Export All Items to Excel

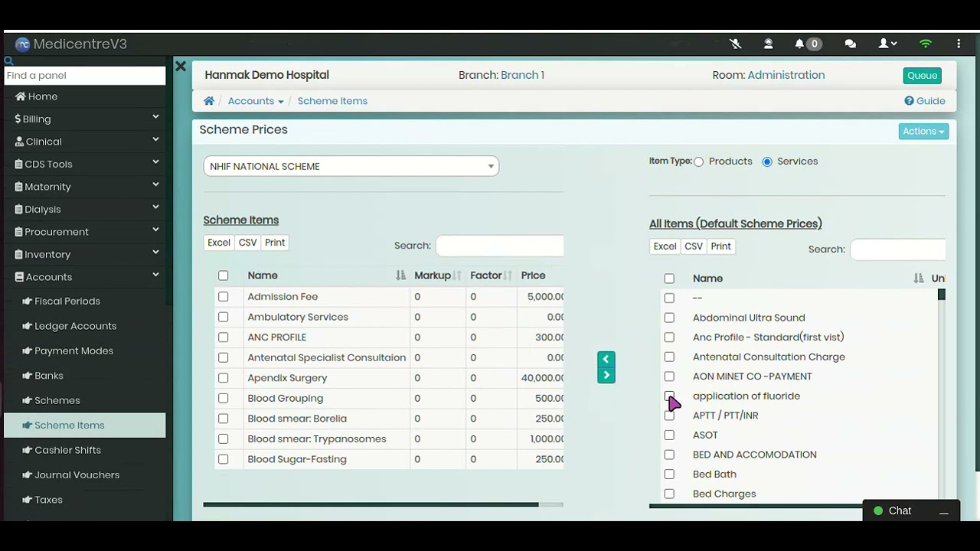pos(665,246)
